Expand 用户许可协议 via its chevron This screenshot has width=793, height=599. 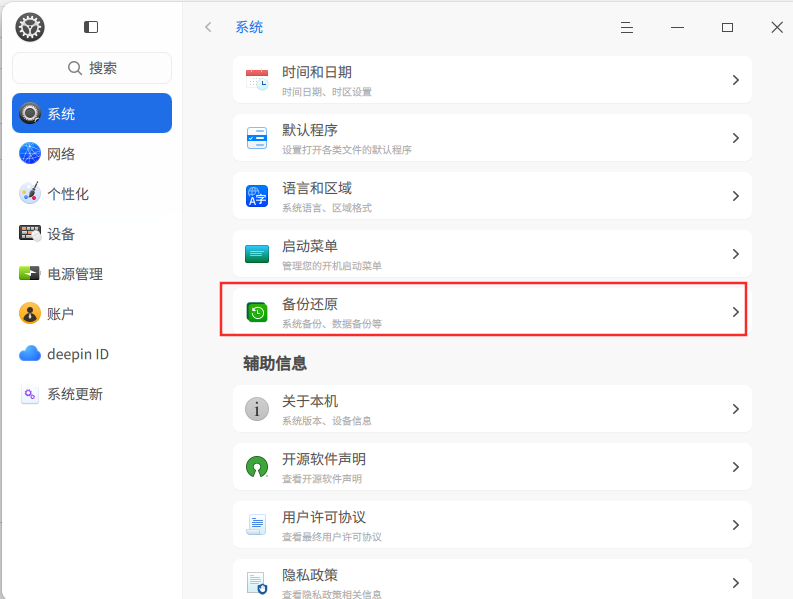point(736,525)
